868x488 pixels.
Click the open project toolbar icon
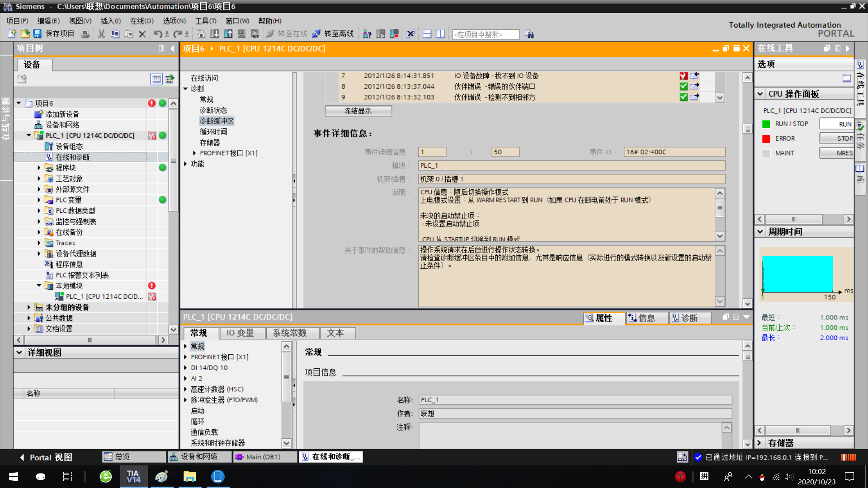point(25,34)
